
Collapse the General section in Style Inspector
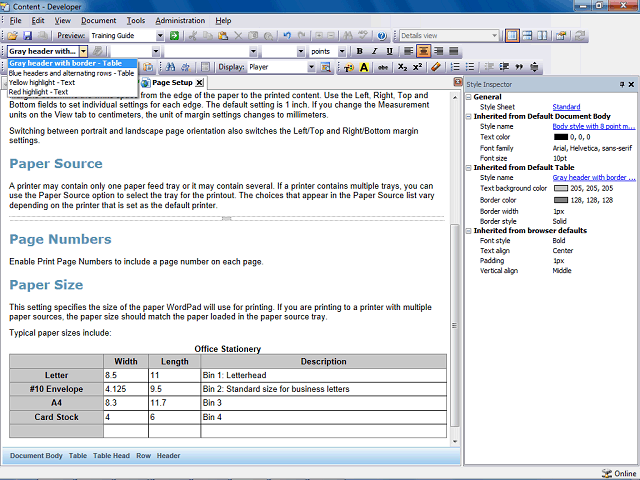coord(469,97)
